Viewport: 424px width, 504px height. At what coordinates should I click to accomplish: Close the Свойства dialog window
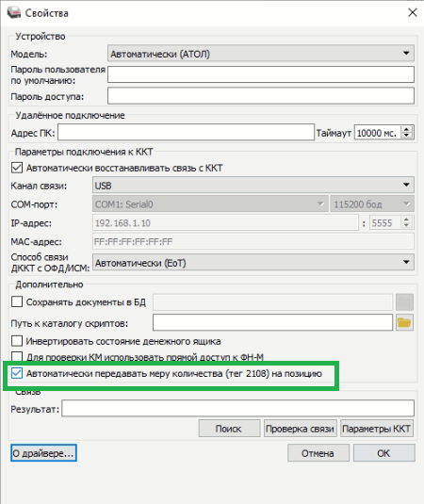pos(413,12)
